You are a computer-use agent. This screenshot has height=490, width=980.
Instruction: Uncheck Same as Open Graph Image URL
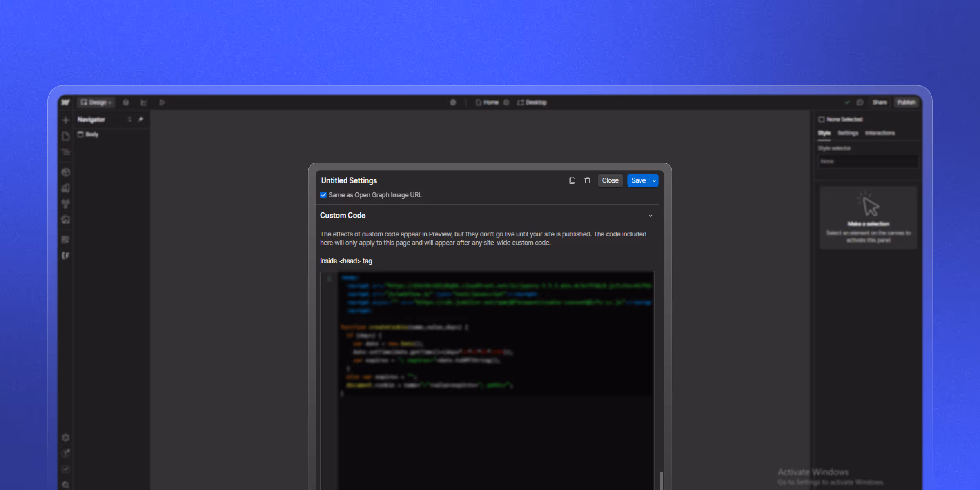(x=323, y=195)
